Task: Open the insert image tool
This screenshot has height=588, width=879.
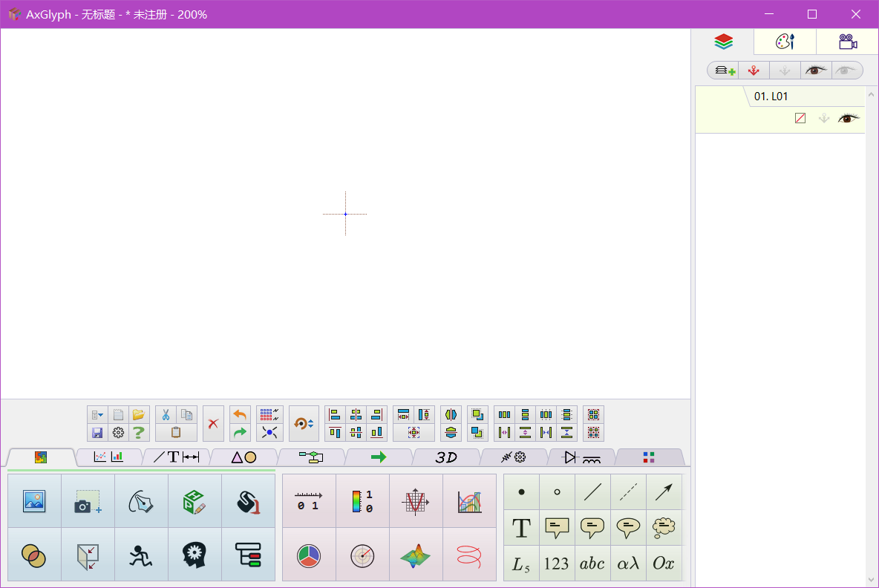Action: 34,501
